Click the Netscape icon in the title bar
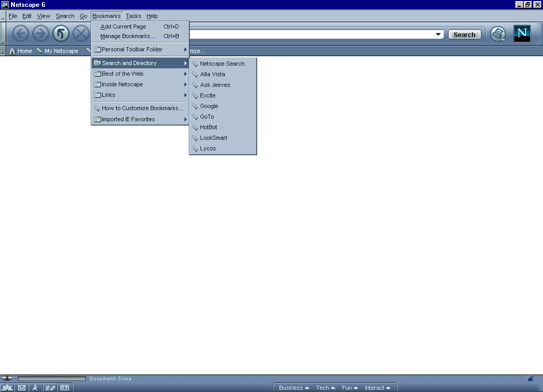Screen dimensions: 543x392 coord(5,4)
